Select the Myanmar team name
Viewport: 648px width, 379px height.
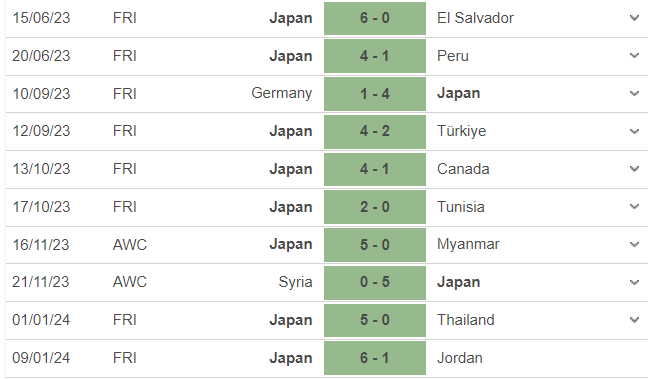[468, 244]
